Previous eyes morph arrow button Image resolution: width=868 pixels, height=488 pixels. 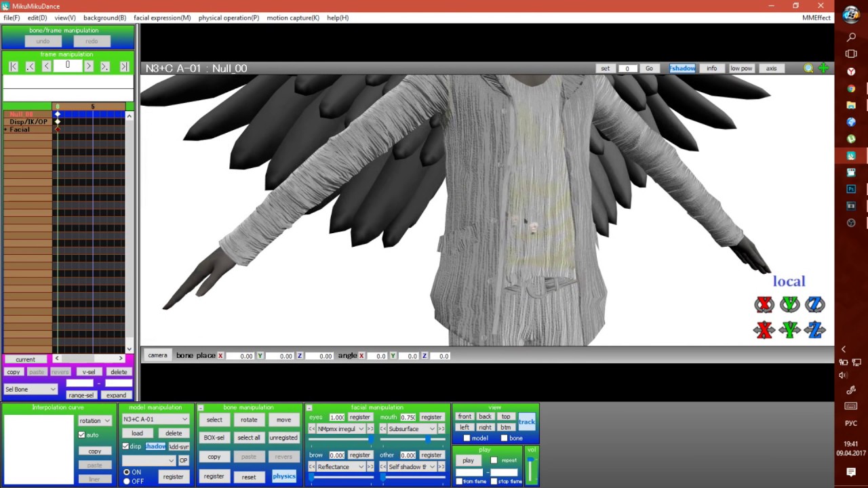point(312,429)
